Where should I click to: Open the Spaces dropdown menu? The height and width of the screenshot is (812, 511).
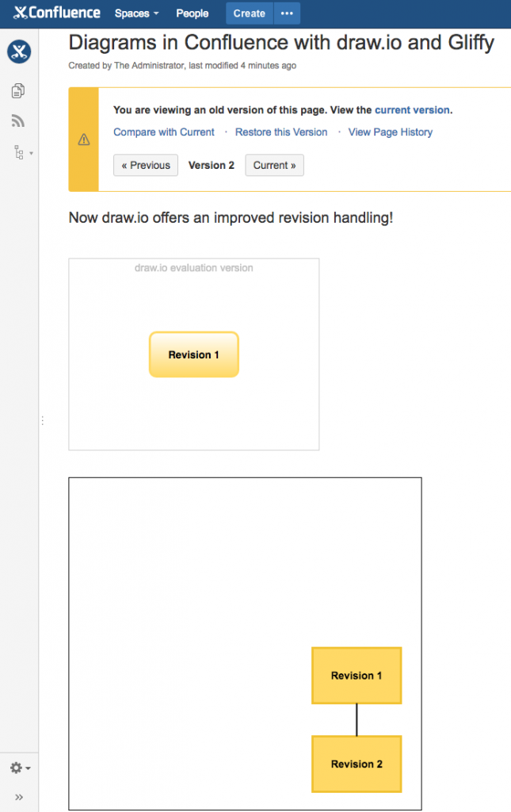coord(136,13)
